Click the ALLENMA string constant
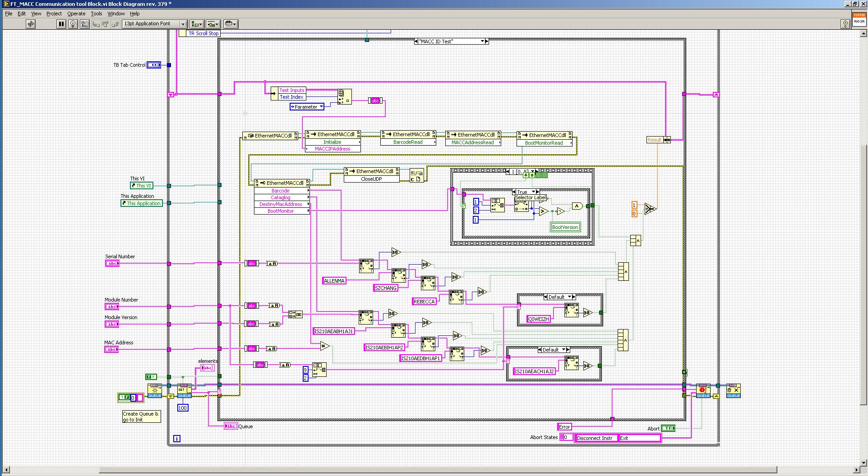Screen dimensions: 868x476 pos(334,281)
